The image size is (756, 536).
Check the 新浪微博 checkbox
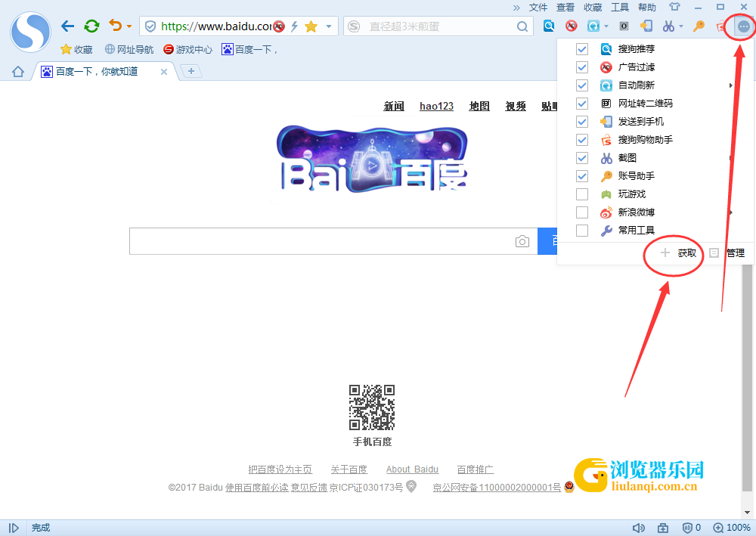coord(582,212)
